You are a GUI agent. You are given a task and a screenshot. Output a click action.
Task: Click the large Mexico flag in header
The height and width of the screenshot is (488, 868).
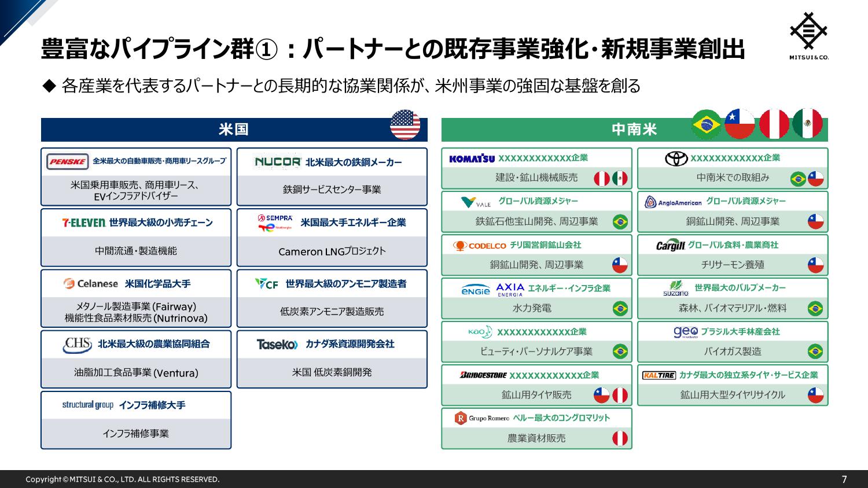click(x=808, y=124)
